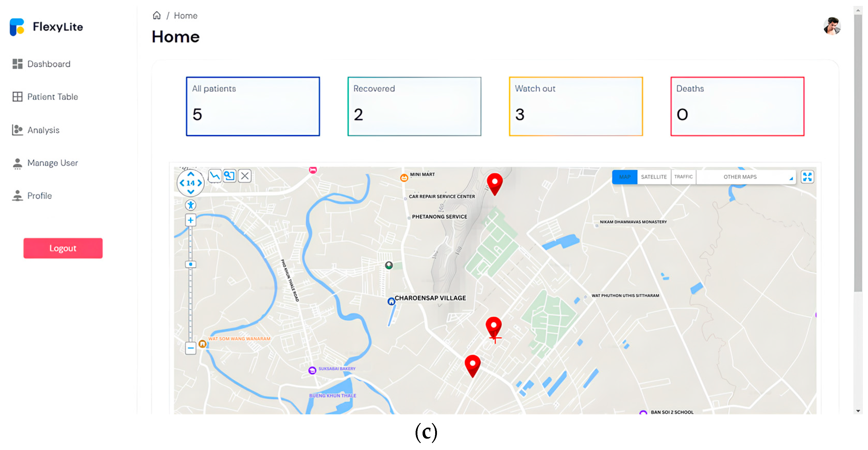Toggle the Traffic layer
Image resolution: width=868 pixels, height=450 pixels.
pos(683,177)
